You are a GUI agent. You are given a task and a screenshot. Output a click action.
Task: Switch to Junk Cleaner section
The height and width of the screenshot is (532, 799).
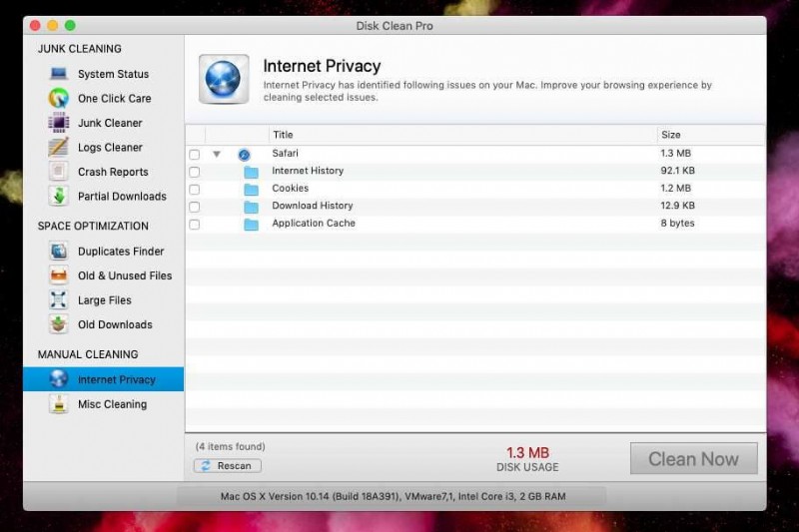[x=110, y=123]
